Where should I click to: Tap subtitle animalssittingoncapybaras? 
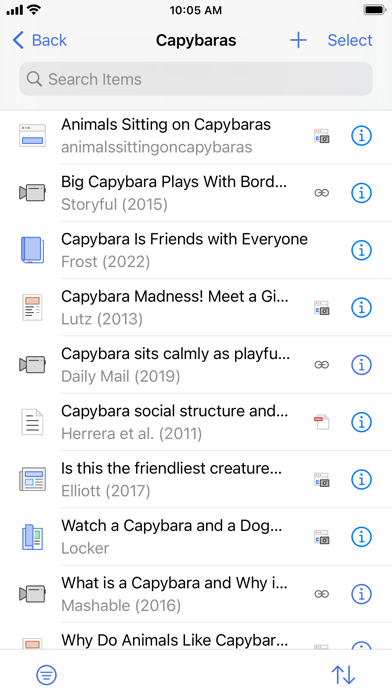[x=157, y=147]
